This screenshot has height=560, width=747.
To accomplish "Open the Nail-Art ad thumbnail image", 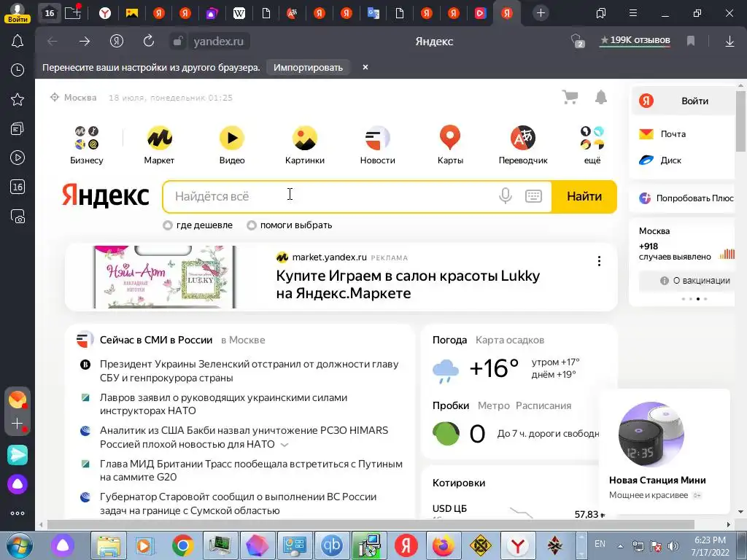I will coord(165,276).
